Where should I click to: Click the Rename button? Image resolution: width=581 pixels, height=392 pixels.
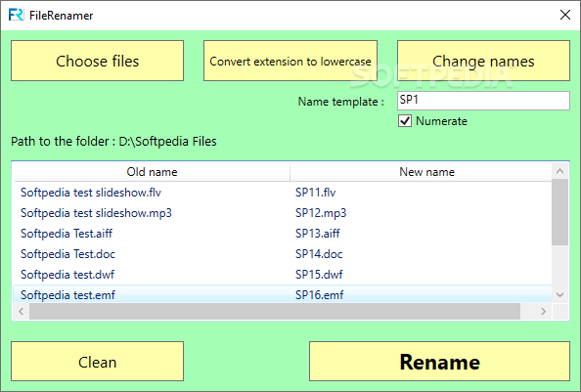(x=439, y=362)
